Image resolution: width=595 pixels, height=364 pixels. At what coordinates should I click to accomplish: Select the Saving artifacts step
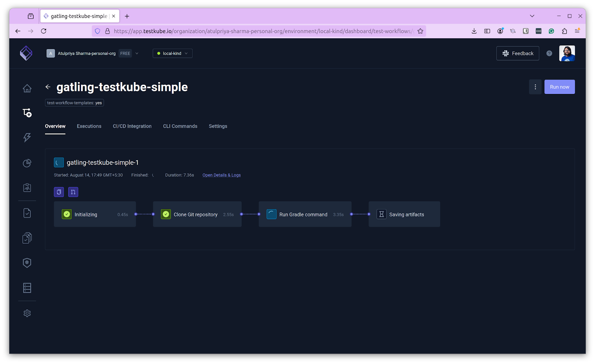coord(405,214)
